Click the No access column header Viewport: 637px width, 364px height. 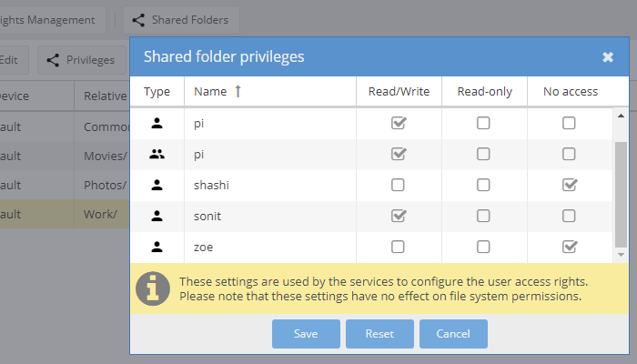point(570,91)
